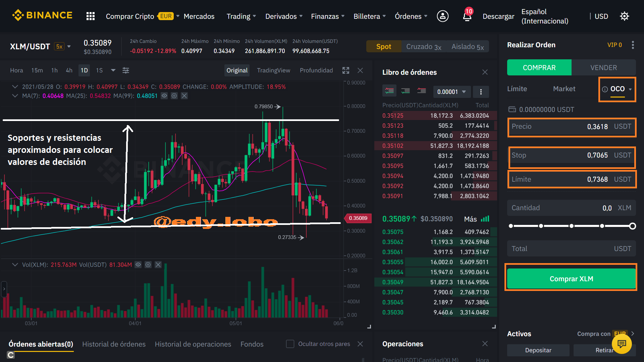Open the user account profile icon
Screen dimensions: 644x362
443,16
